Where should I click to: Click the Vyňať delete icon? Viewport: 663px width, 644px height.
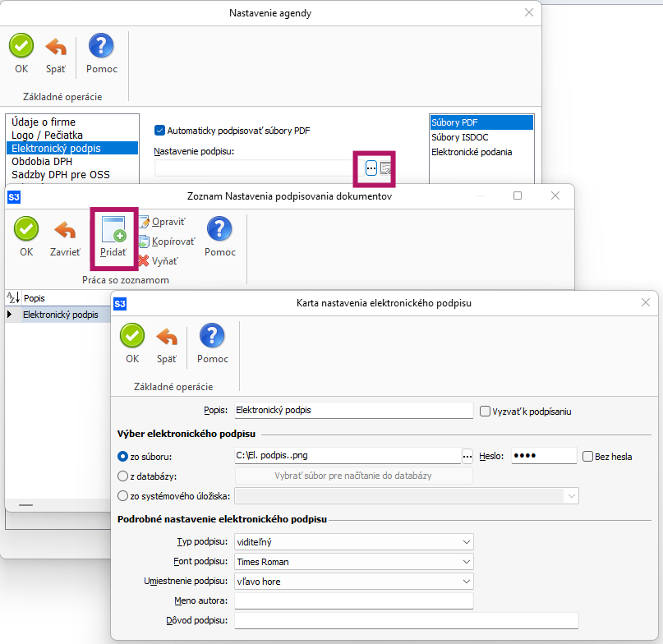click(145, 261)
